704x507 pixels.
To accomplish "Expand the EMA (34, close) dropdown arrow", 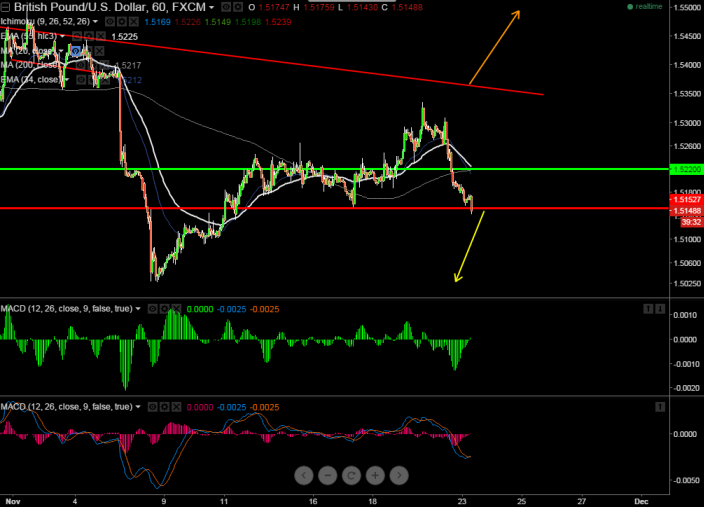I will (x=66, y=80).
